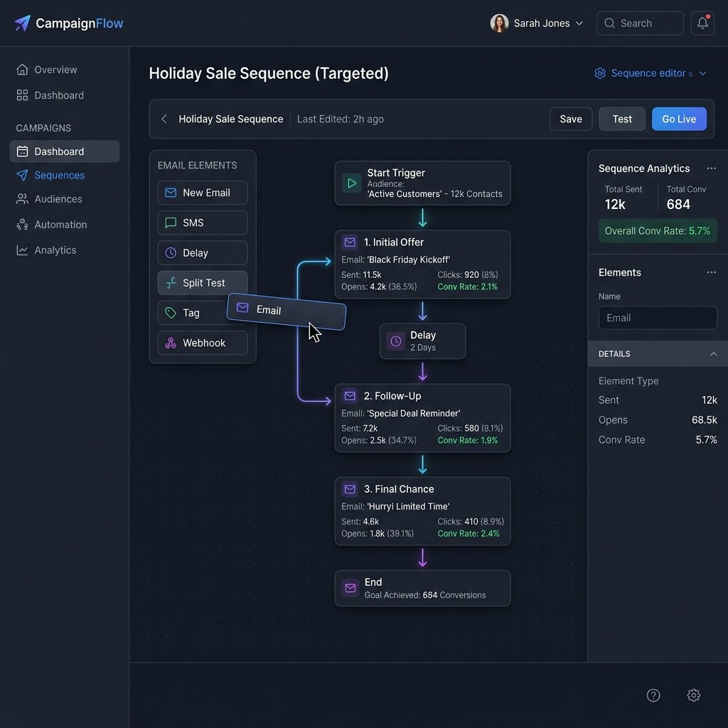
Task: Open settings gear icon at bottom
Action: 694,695
